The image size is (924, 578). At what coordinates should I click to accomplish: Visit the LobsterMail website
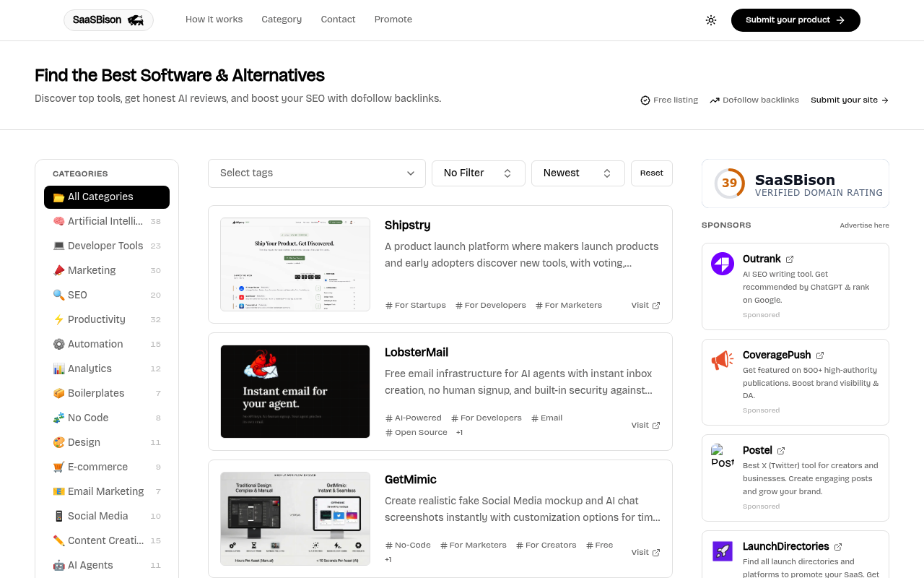(x=645, y=426)
